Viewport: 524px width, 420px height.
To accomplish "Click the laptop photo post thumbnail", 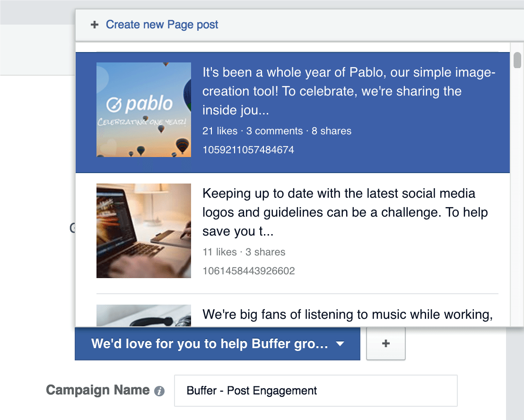I will (x=144, y=231).
